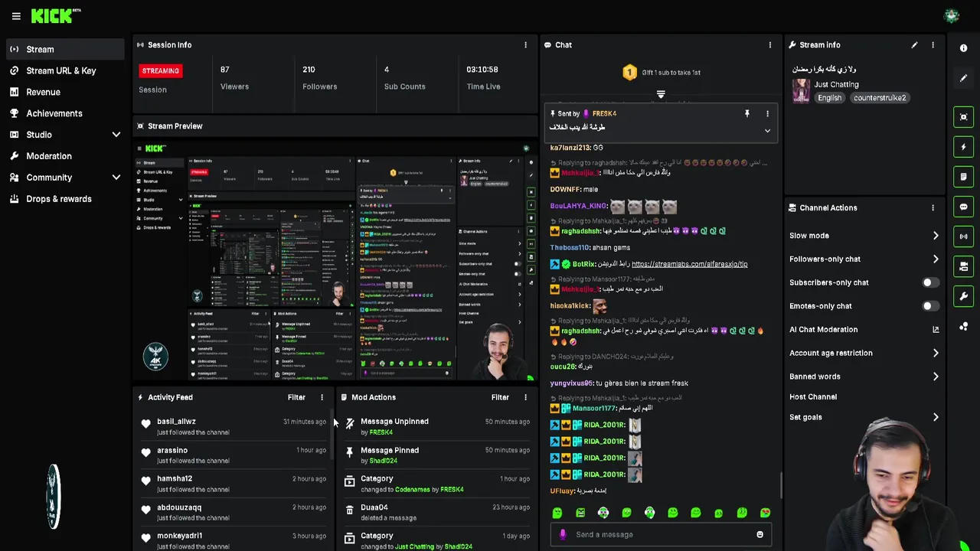This screenshot has width=980, height=551.
Task: Open Drops & rewards in sidebar
Action: coord(64,199)
